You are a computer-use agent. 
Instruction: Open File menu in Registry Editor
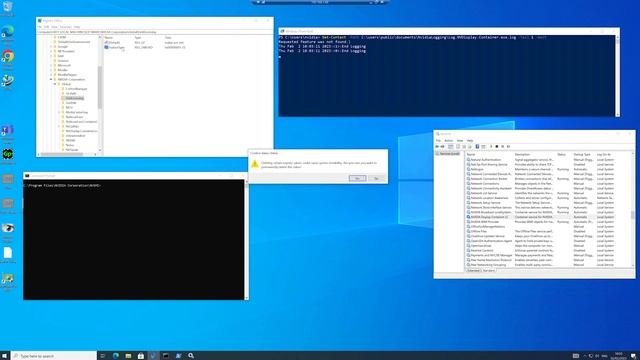(40, 27)
